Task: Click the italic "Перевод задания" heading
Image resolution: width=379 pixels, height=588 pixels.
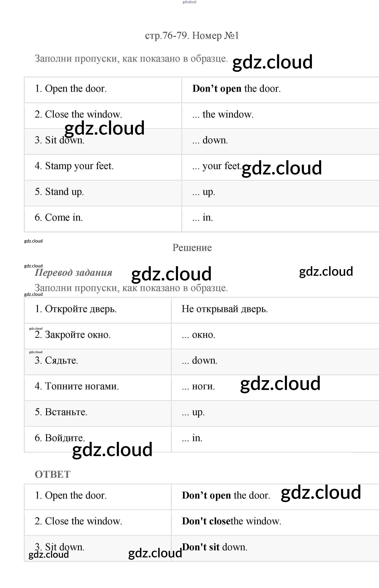Action: (73, 273)
